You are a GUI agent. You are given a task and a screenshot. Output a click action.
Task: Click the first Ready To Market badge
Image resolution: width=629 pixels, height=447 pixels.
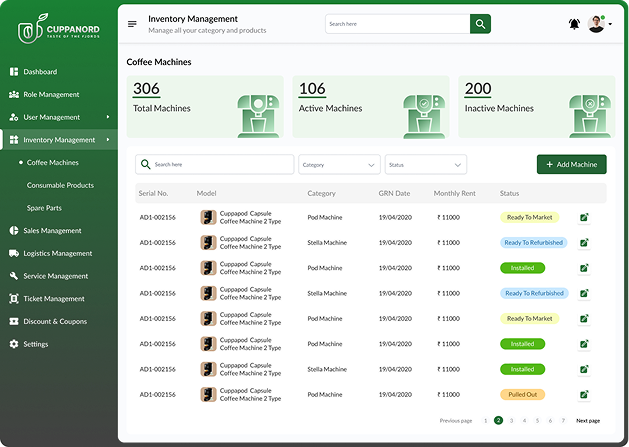530,217
